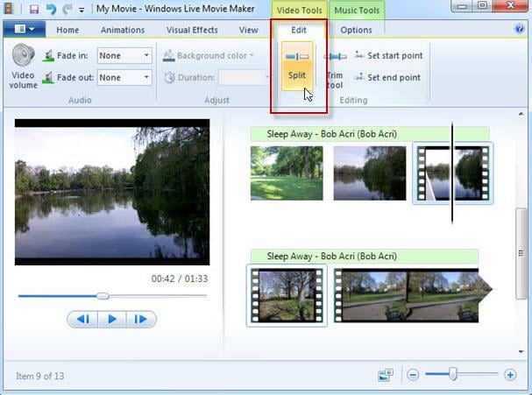Open Video volume control

coord(23,66)
